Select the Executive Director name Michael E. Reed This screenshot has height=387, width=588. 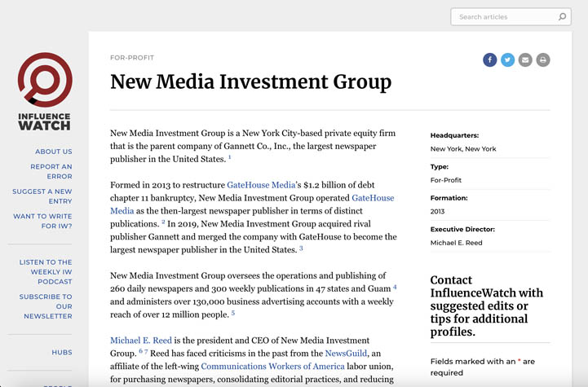pyautogui.click(x=457, y=243)
